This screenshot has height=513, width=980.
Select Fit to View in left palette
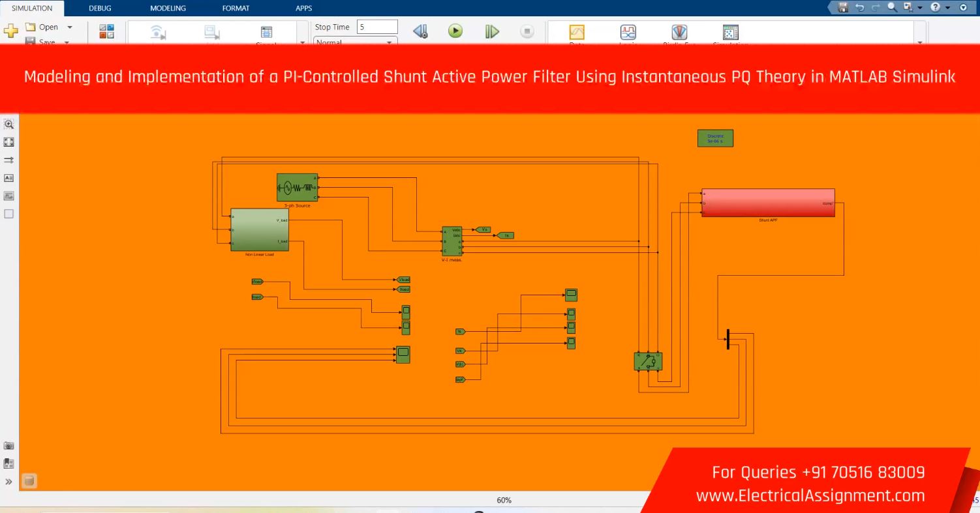(9, 141)
